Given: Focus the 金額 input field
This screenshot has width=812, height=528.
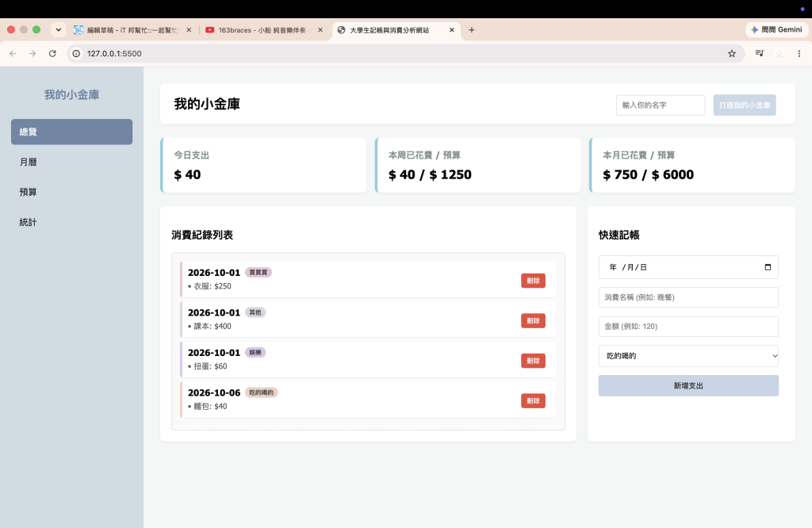Looking at the screenshot, I should (688, 327).
